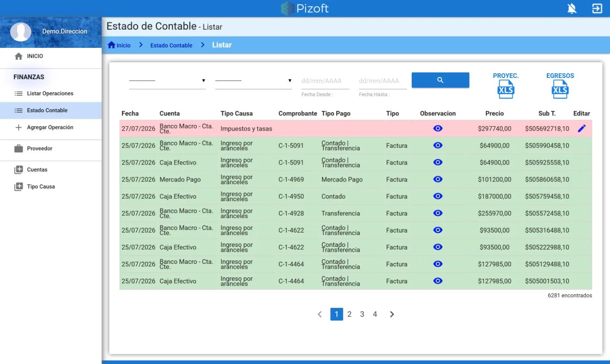Click the C-1-4969 comprobante cell
This screenshot has height=364, width=610.
point(291,179)
